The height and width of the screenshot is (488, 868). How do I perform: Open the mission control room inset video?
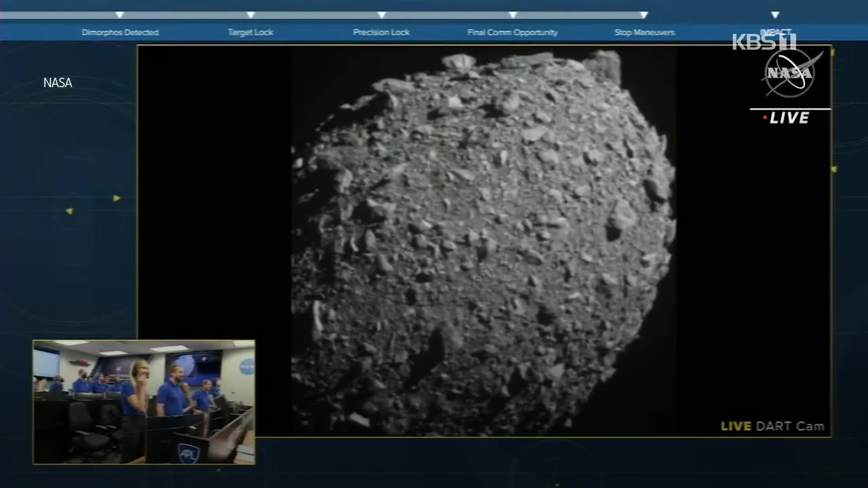[144, 402]
